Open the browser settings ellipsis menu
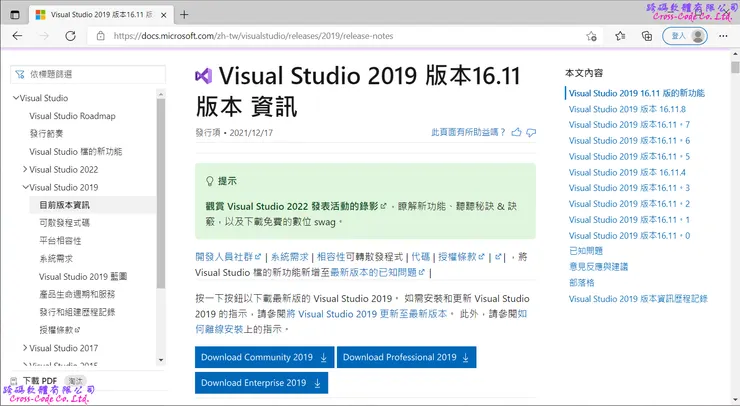This screenshot has height=406, width=740. tap(723, 36)
